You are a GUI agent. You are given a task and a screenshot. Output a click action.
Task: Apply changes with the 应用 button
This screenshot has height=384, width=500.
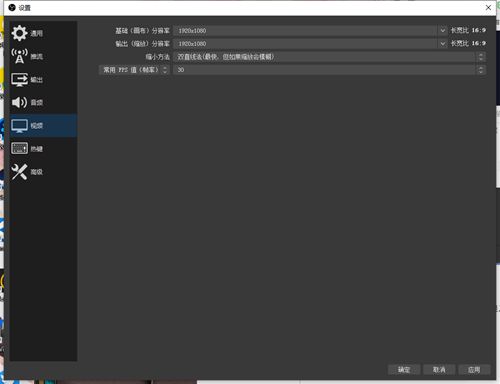point(474,369)
